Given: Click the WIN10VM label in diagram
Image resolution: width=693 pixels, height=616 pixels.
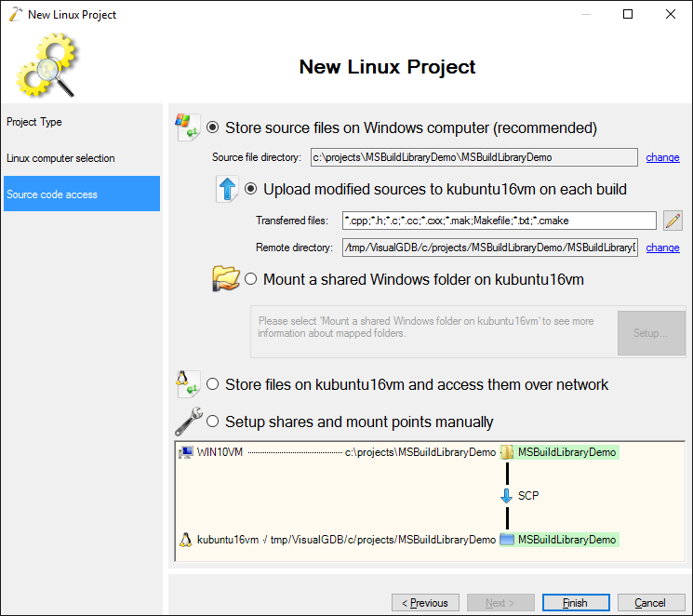Looking at the screenshot, I should (220, 452).
